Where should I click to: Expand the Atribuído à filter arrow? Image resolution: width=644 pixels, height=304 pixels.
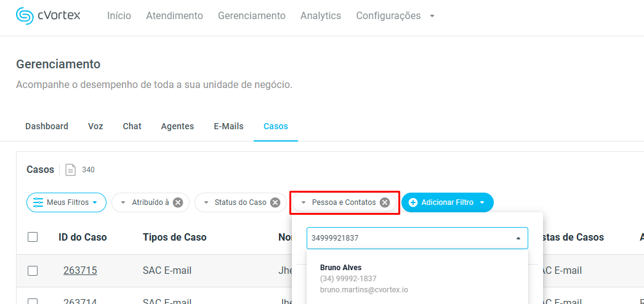click(x=123, y=202)
